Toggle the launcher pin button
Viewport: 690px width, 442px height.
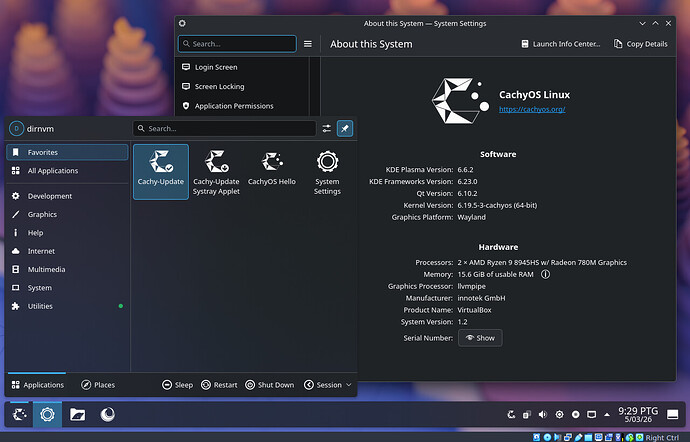345,129
